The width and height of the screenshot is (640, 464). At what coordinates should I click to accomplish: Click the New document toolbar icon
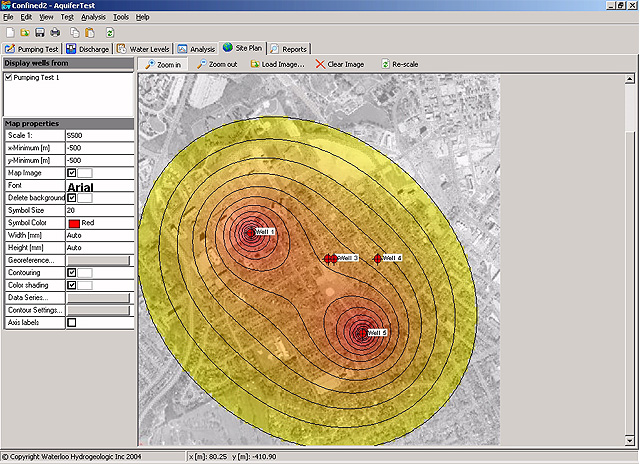(9, 32)
